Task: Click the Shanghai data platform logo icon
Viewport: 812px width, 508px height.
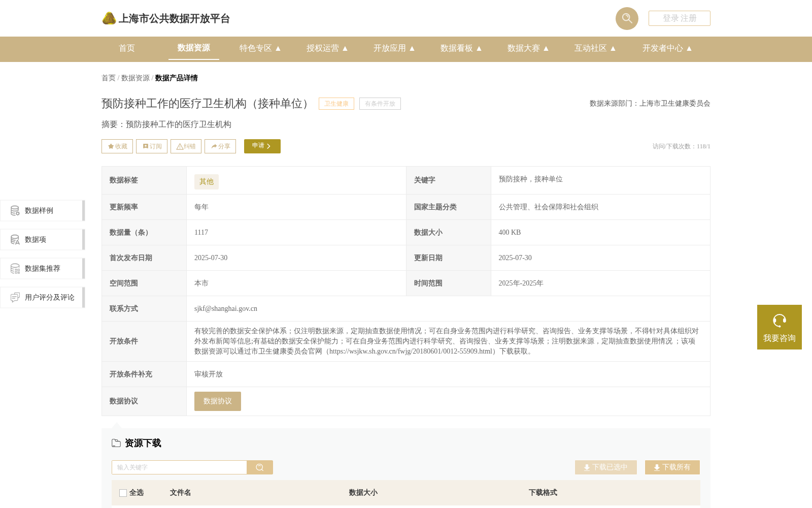Action: pyautogui.click(x=109, y=18)
